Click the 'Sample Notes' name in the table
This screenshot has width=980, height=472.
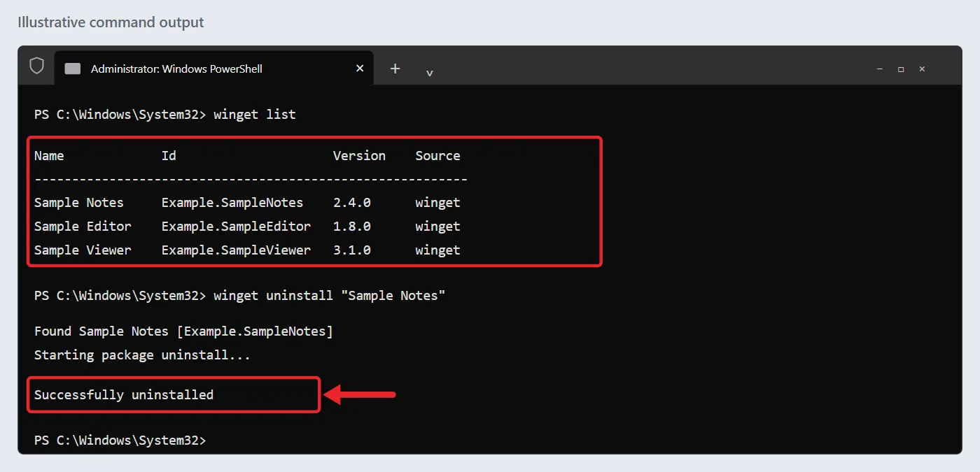(79, 203)
